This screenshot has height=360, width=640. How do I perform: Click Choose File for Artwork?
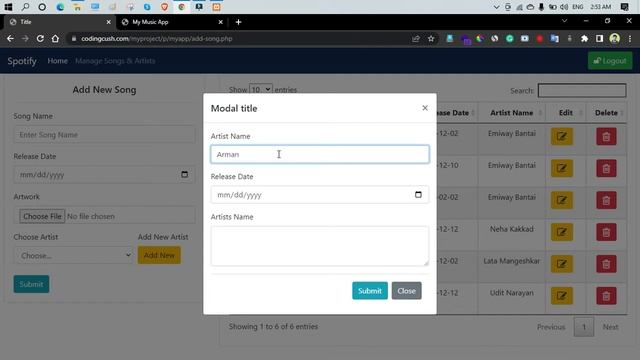coord(42,216)
